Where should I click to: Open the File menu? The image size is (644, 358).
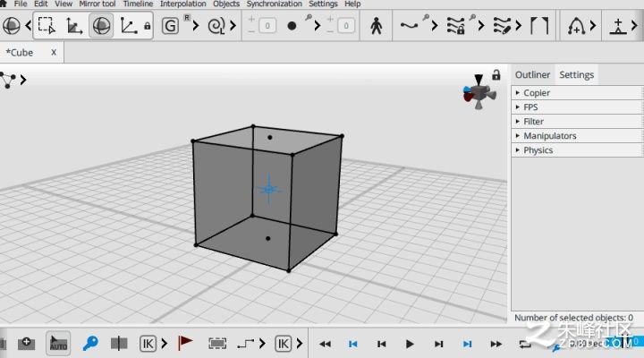pos(20,4)
